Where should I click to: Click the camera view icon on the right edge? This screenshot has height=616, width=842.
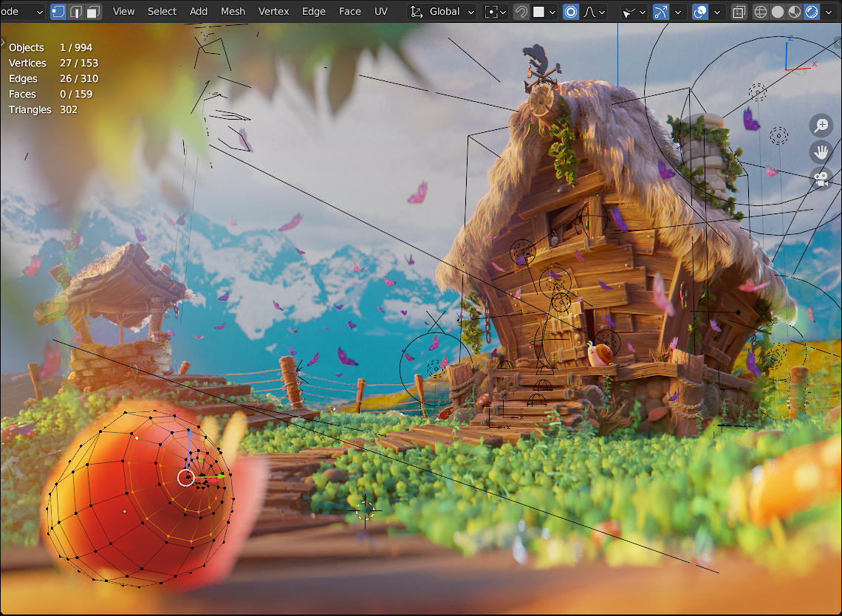[821, 178]
